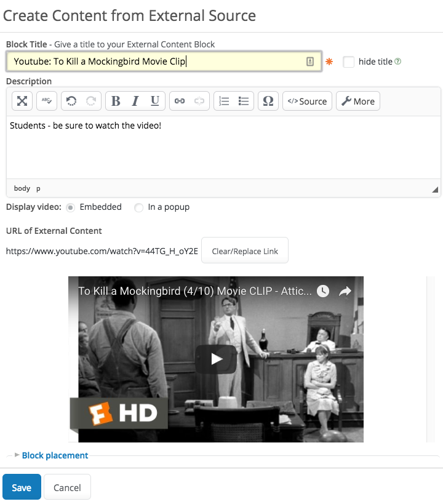Play the Mockingbird video
This screenshot has height=504, width=443.
coord(216,359)
